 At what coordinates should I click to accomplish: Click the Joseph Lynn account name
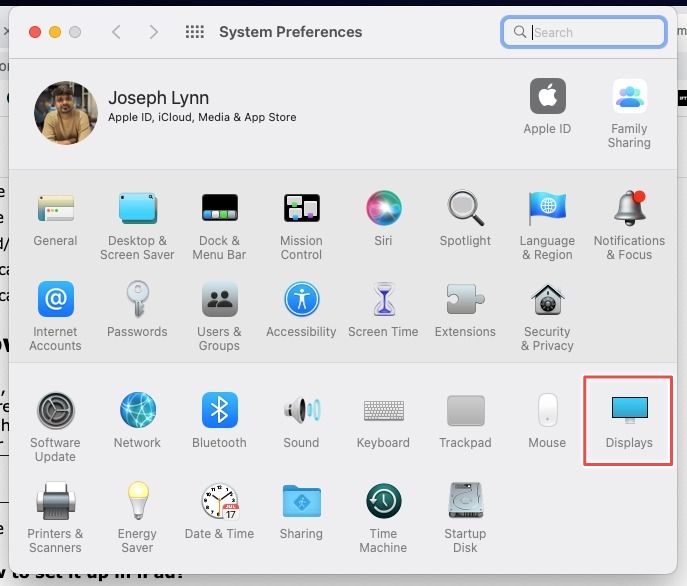pos(159,98)
